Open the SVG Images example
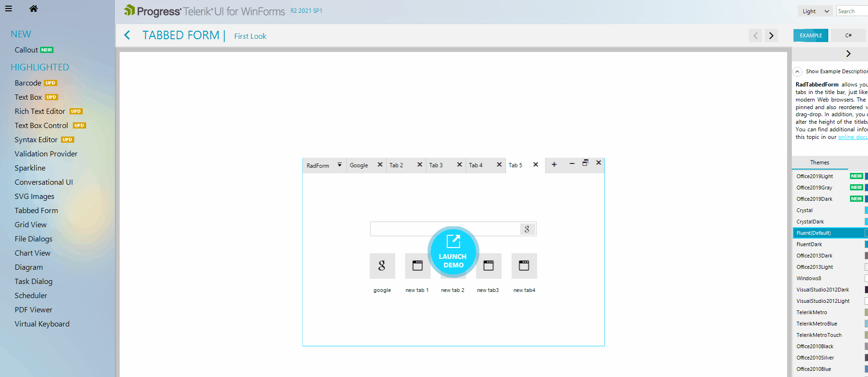The height and width of the screenshot is (377, 868). [x=35, y=196]
